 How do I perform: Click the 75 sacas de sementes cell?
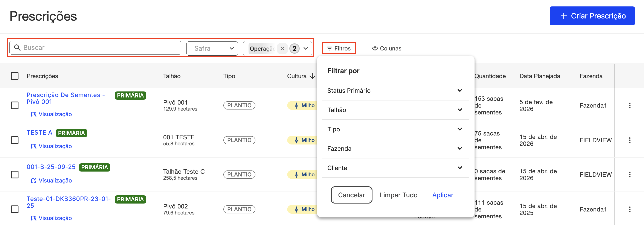pos(488,140)
